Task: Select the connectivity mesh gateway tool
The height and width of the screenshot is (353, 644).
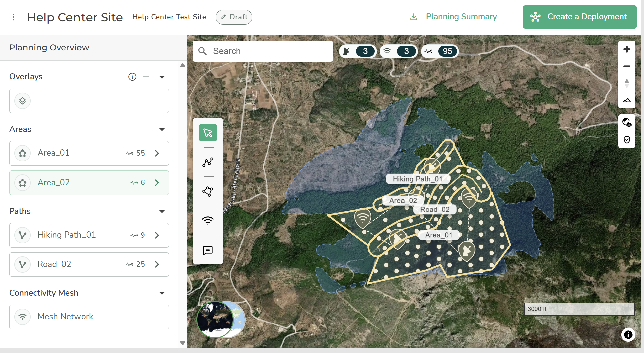Action: click(x=208, y=221)
